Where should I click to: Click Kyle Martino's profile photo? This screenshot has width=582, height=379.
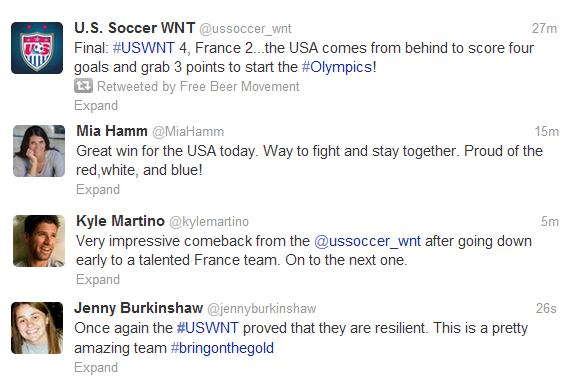[x=39, y=241]
